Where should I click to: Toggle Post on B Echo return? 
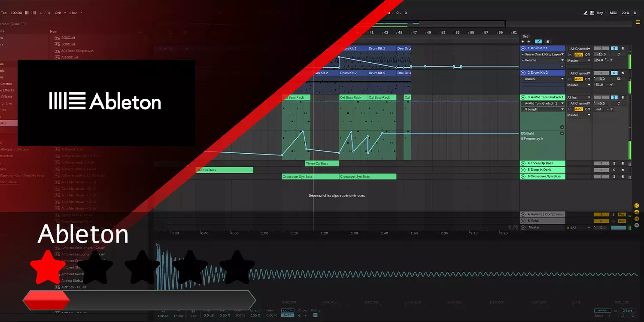[623, 221]
